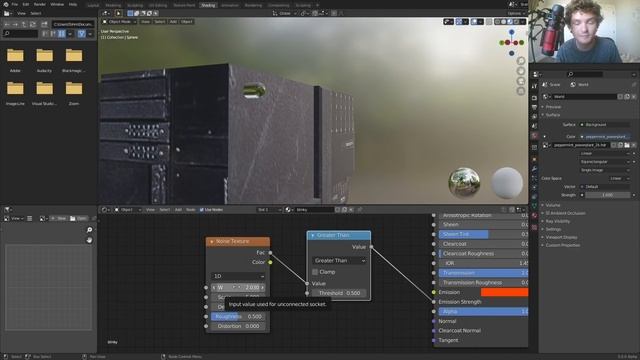Open the Render menu
Viewport: 640px width, 360px height.
(40, 4)
